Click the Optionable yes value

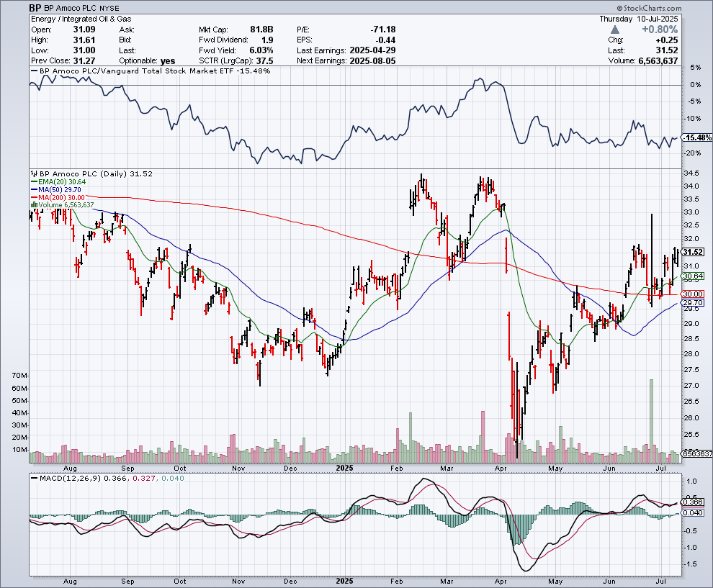[x=168, y=61]
